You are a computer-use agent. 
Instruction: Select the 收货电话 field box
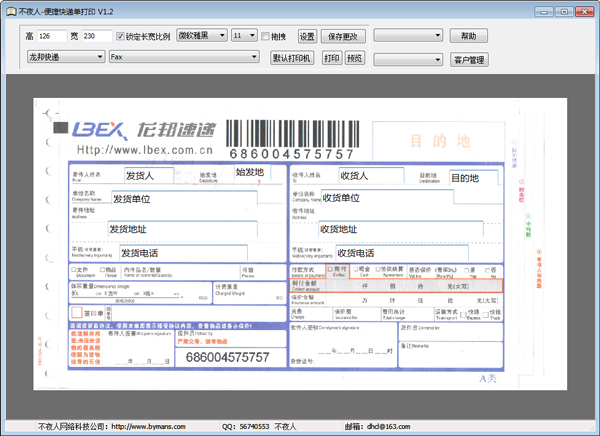(402, 253)
